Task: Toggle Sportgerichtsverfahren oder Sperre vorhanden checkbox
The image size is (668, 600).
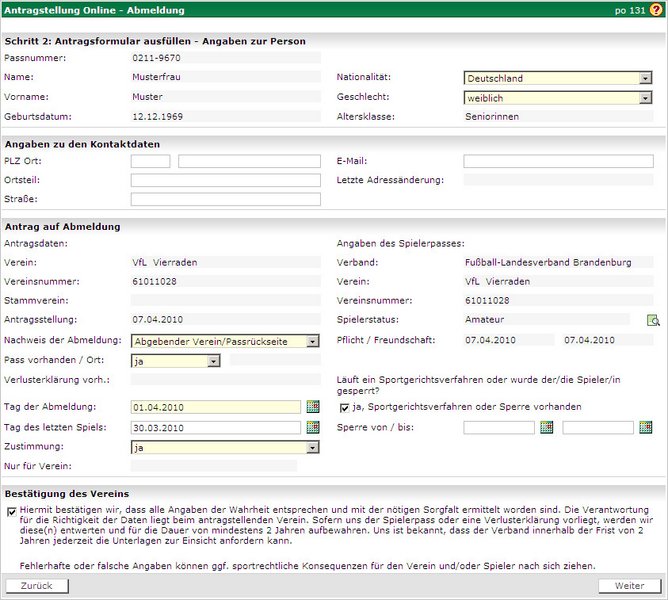Action: (345, 407)
